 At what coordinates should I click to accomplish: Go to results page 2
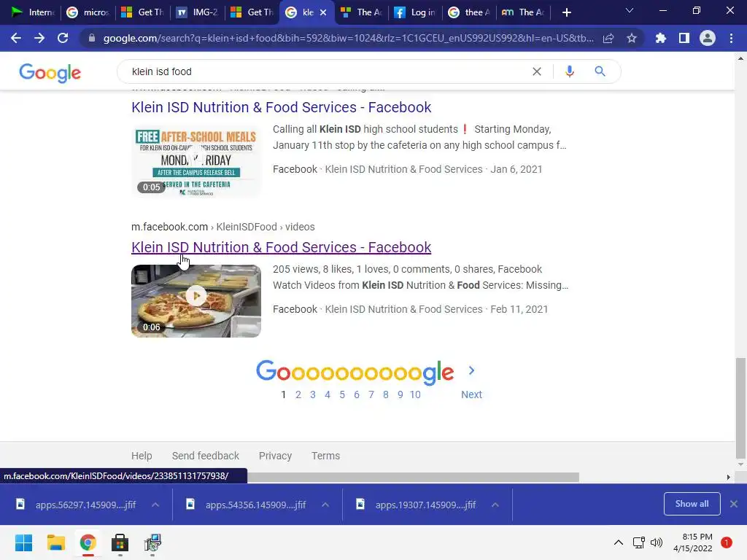pos(298,394)
